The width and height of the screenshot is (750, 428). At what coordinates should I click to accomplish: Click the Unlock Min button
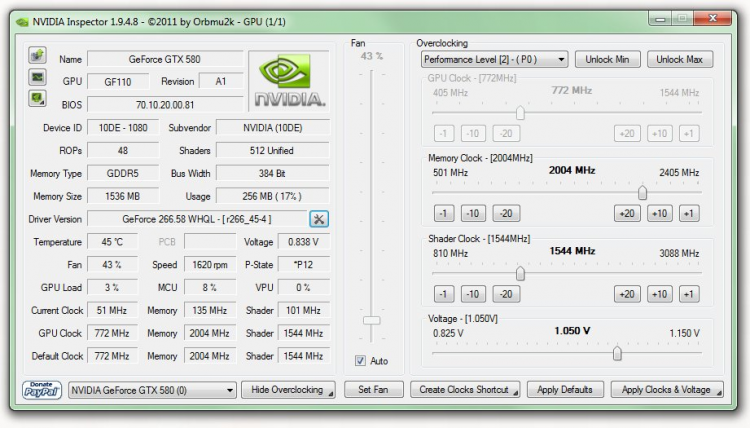607,59
